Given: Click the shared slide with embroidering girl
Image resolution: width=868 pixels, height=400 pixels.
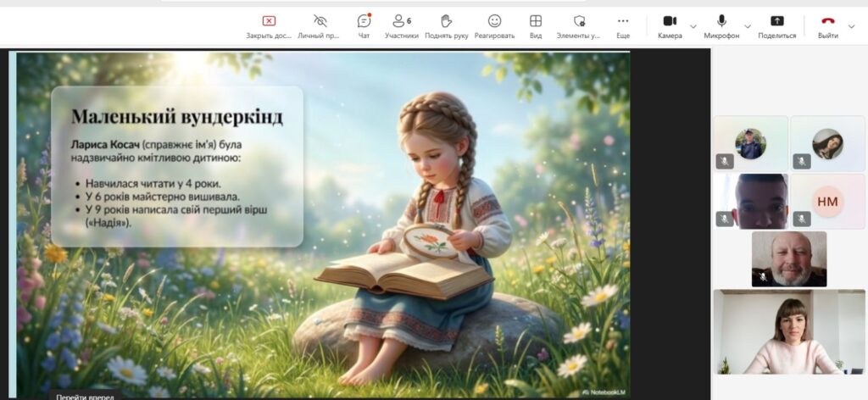Looking at the screenshot, I should point(322,220).
